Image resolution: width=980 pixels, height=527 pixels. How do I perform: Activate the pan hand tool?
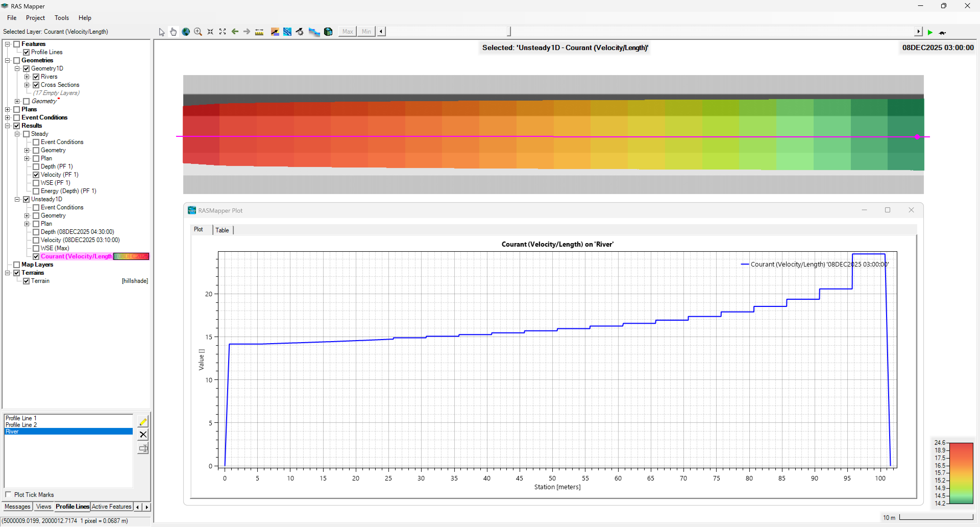174,32
